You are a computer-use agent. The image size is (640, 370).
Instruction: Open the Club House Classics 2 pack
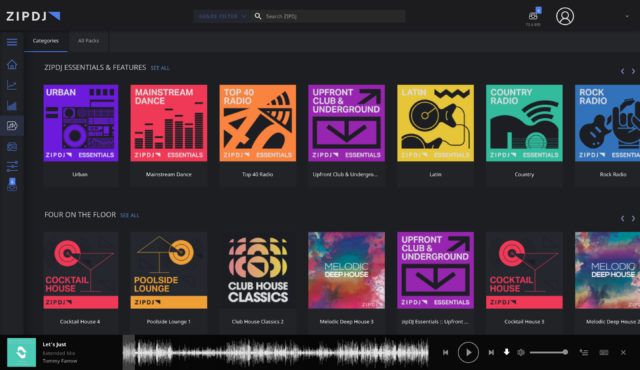[258, 270]
